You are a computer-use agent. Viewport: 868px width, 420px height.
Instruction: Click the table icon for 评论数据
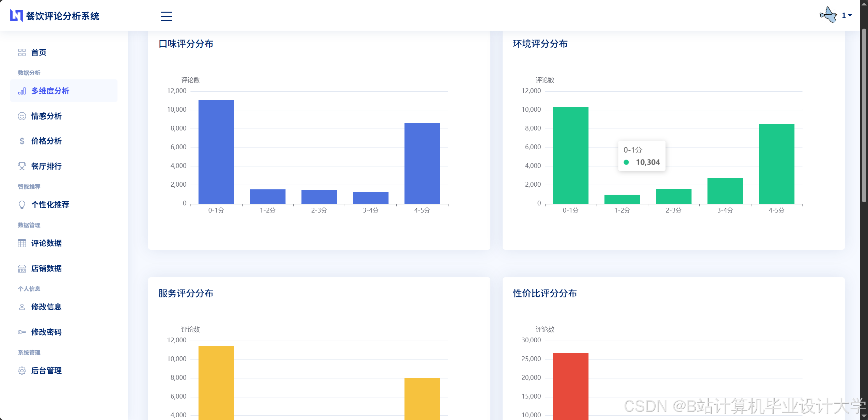click(x=22, y=243)
